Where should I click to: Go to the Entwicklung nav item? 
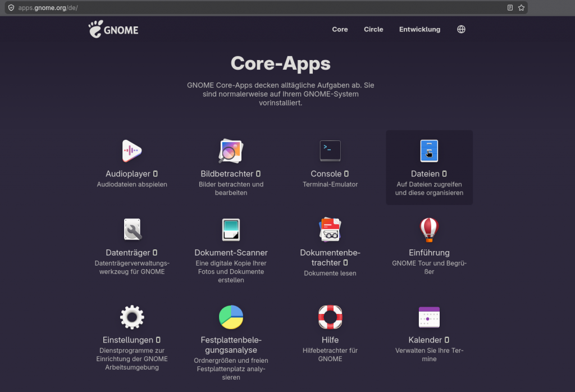419,29
